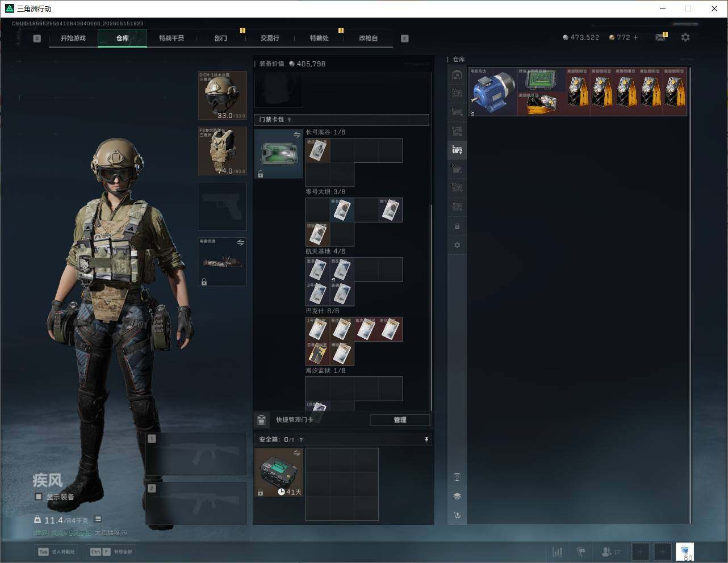
Task: Select the green keycard case item
Action: (279, 154)
